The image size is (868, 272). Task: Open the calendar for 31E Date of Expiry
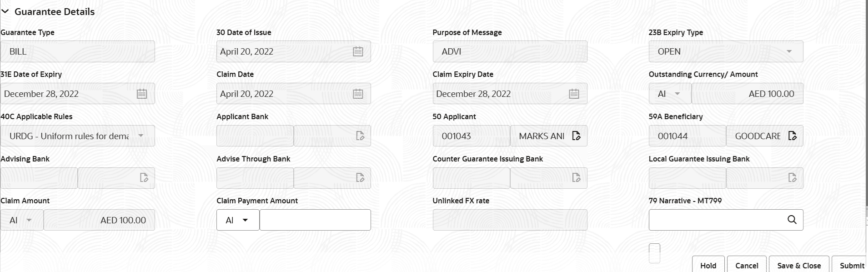click(x=142, y=93)
